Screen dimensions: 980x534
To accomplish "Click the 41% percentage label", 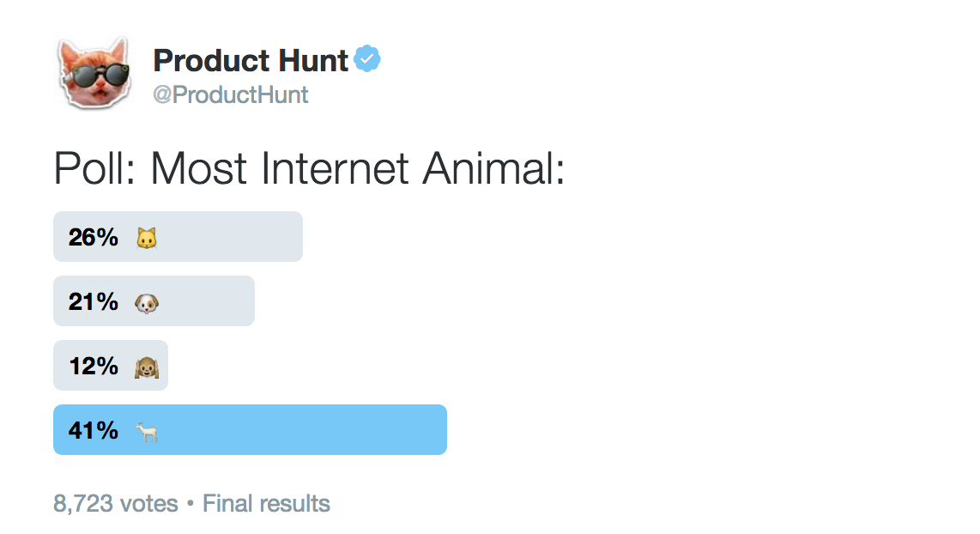I will 94,431.
